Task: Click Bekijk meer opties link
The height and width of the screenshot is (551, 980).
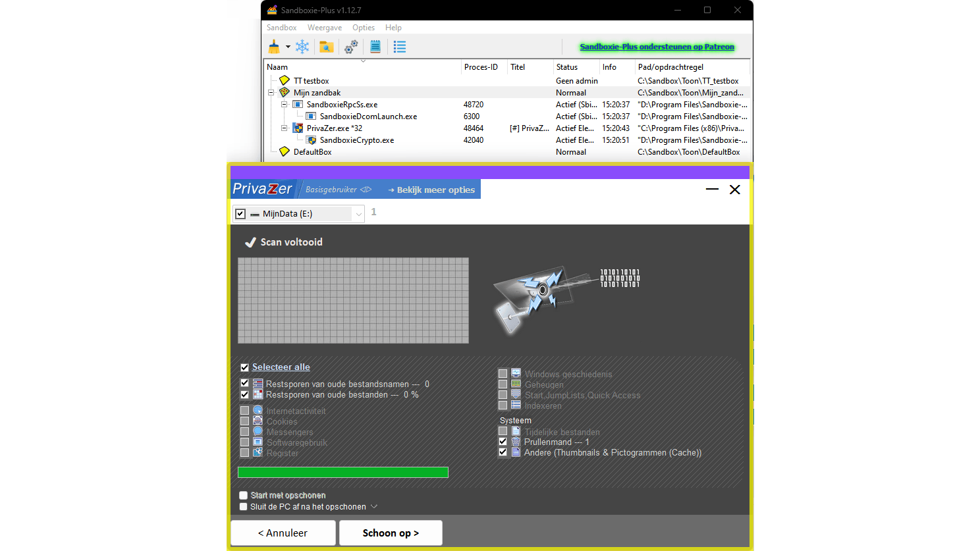Action: tap(431, 190)
